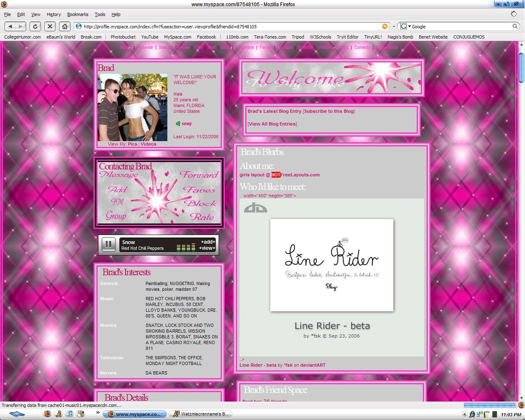Stop loading with the X toolbar button
This screenshot has height=420, width=525.
(50, 26)
